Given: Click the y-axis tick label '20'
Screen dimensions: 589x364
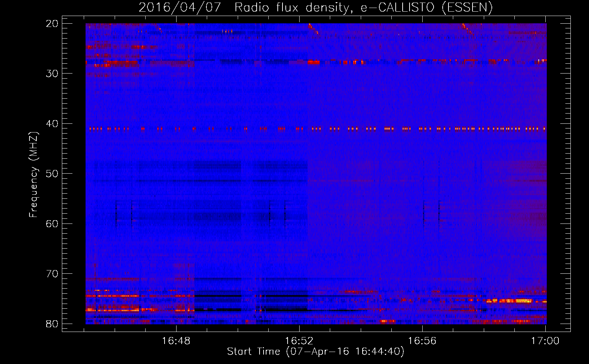Looking at the screenshot, I should [52, 24].
